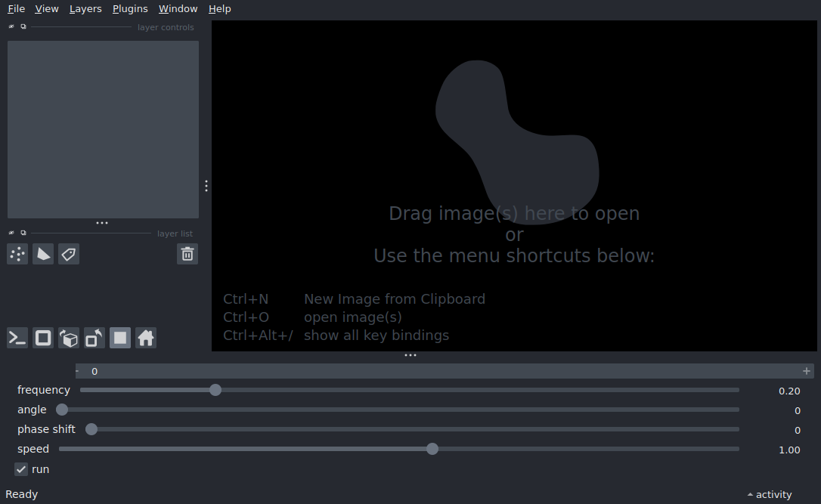Click 'open image(s)' shortcut text
Image resolution: width=821 pixels, height=504 pixels.
(353, 317)
